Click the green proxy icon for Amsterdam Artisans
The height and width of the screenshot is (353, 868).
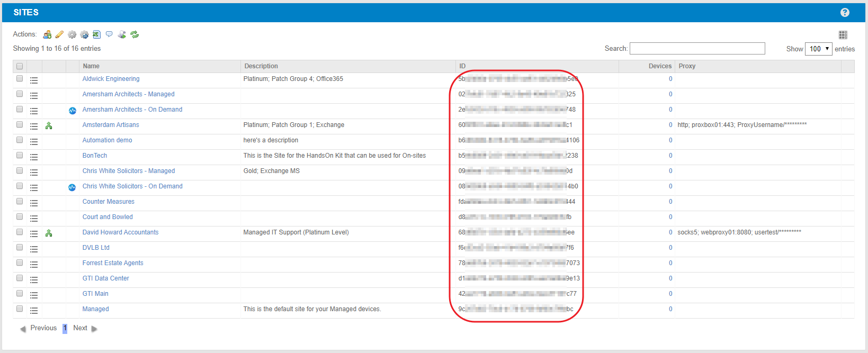tap(49, 126)
